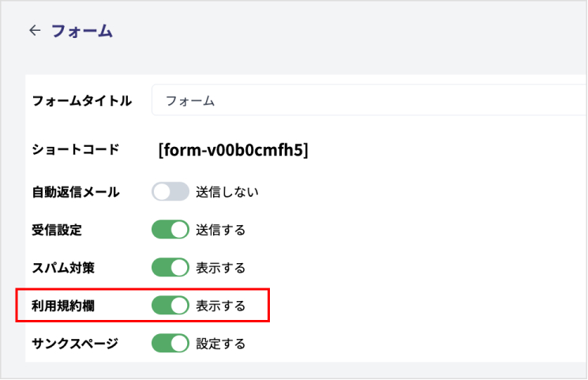Click the 設定する status text
The width and height of the screenshot is (588, 380).
pos(221,344)
